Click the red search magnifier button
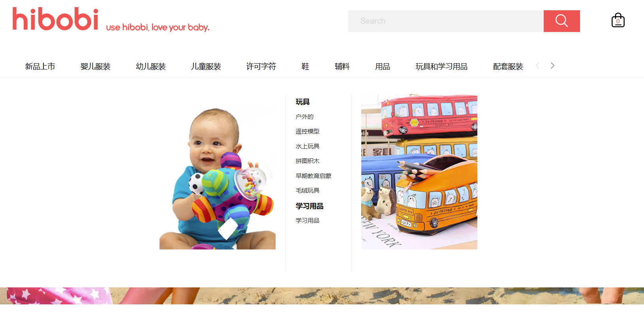 coord(561,21)
